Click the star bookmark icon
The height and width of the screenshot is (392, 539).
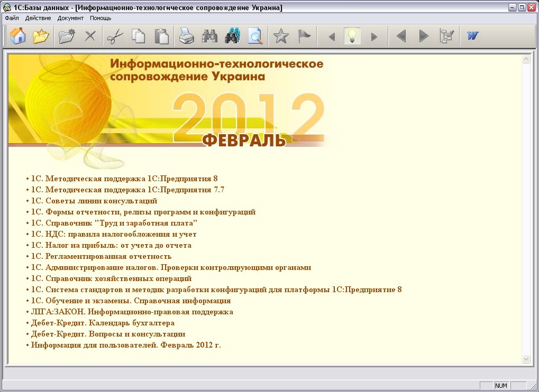(x=281, y=36)
